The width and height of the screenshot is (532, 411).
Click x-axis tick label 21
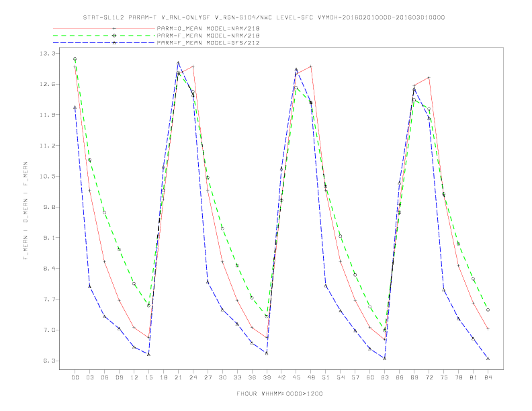[x=179, y=377]
